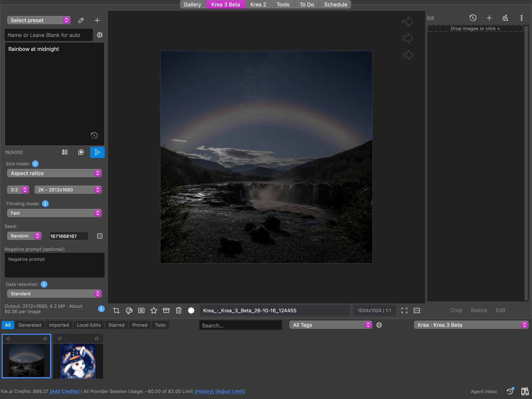Archive the current image

point(166,310)
